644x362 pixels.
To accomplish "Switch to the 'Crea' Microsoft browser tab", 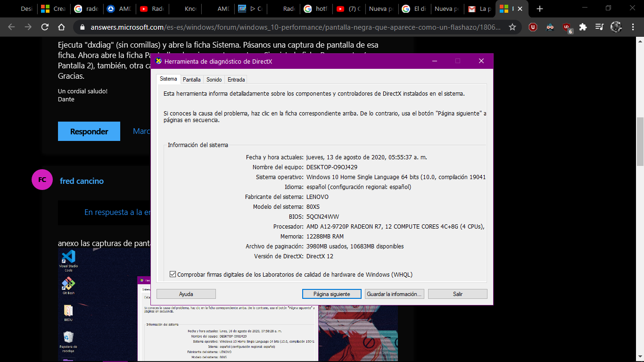I will [x=53, y=9].
